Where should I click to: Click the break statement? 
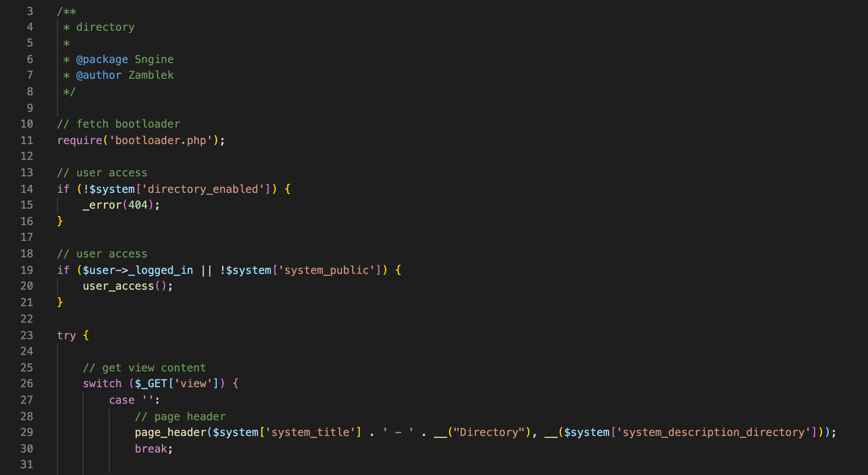click(151, 449)
